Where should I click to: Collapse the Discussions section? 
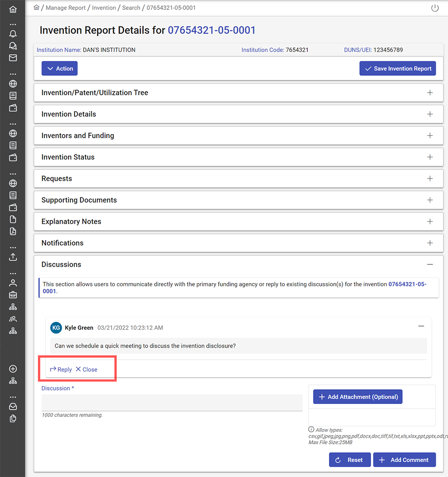pyautogui.click(x=430, y=265)
